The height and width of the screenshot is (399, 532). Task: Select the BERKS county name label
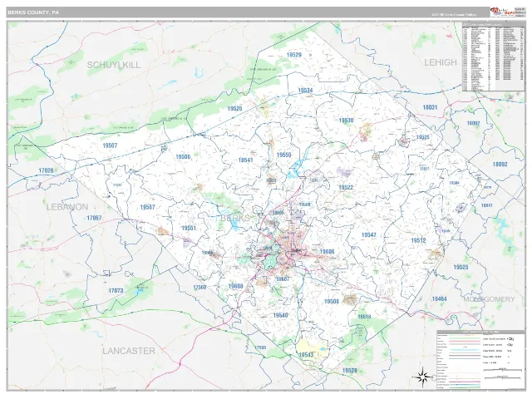[x=235, y=218]
